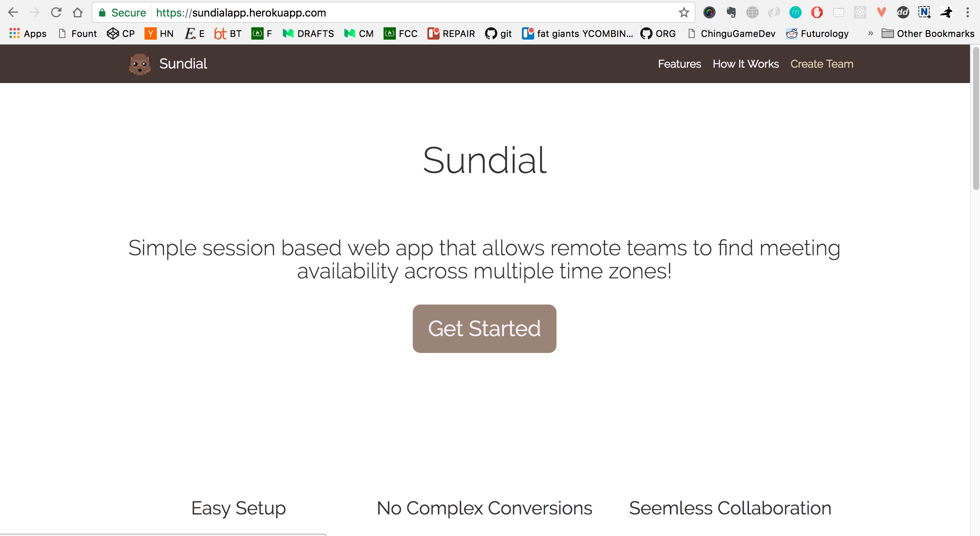This screenshot has width=980, height=536.
Task: Click the browser home icon
Action: click(x=78, y=13)
